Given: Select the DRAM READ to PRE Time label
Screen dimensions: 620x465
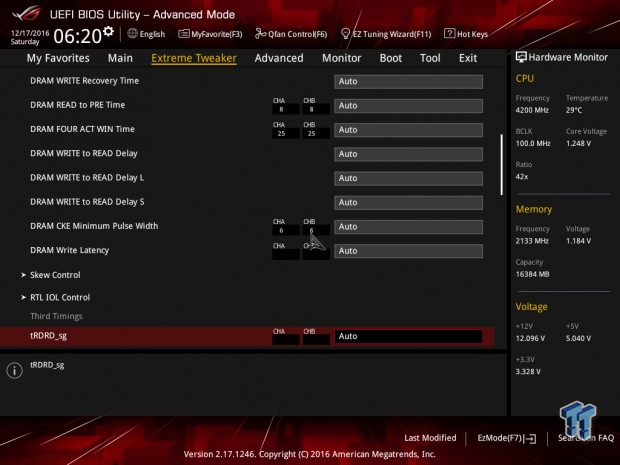Looking at the screenshot, I should tap(78, 105).
